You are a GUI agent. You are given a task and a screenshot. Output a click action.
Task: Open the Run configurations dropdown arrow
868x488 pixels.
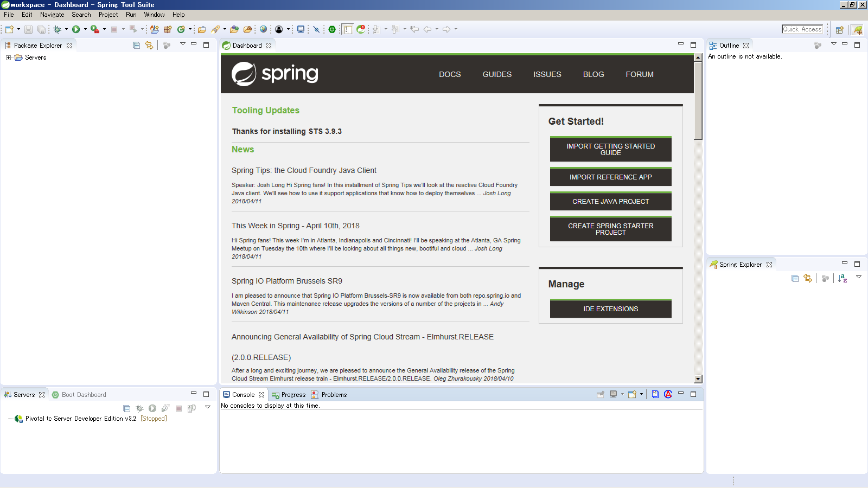point(85,29)
